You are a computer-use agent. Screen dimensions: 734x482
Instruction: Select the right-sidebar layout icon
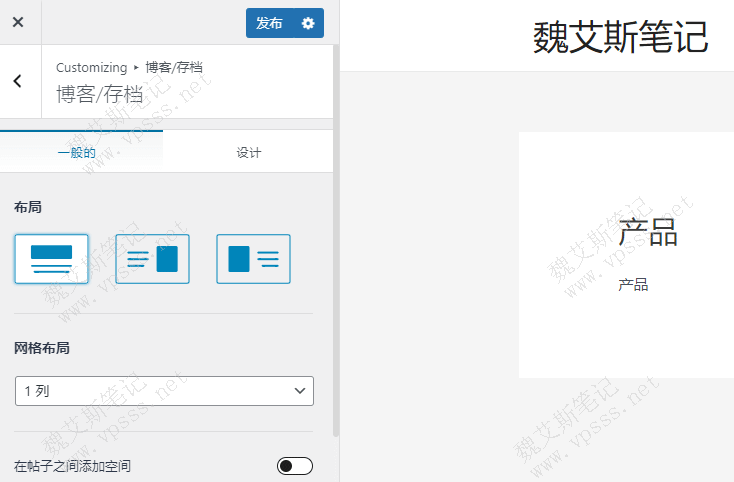coord(153,259)
